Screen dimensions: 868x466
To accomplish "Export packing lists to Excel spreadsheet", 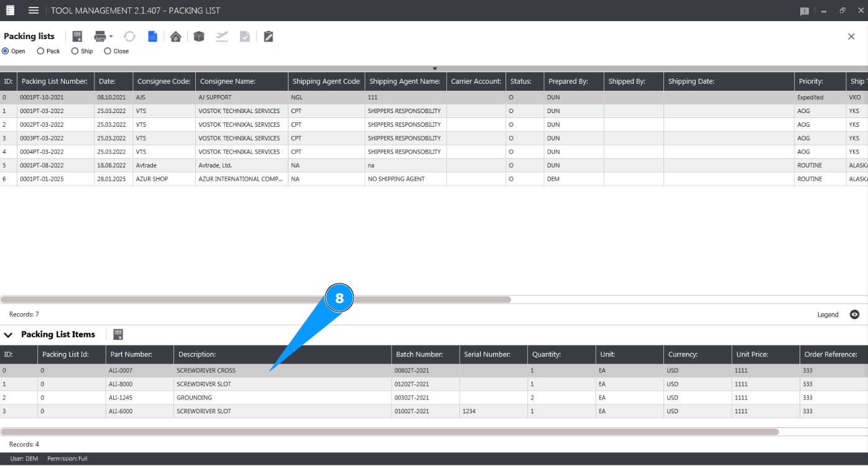I will pos(78,37).
